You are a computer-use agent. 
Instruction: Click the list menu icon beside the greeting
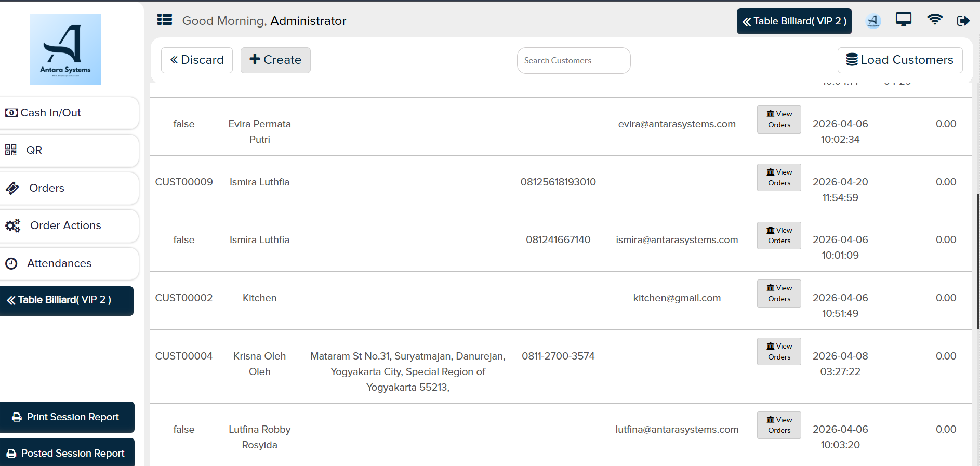pos(165,20)
